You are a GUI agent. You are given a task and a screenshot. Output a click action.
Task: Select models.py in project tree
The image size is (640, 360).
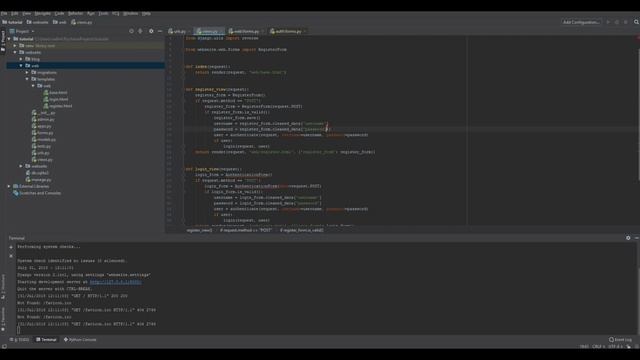(x=44, y=140)
